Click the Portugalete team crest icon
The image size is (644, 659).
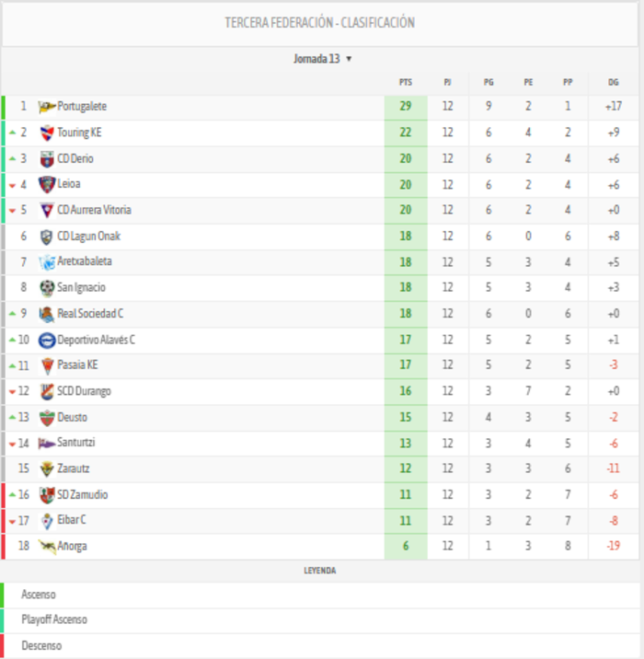pos(47,107)
